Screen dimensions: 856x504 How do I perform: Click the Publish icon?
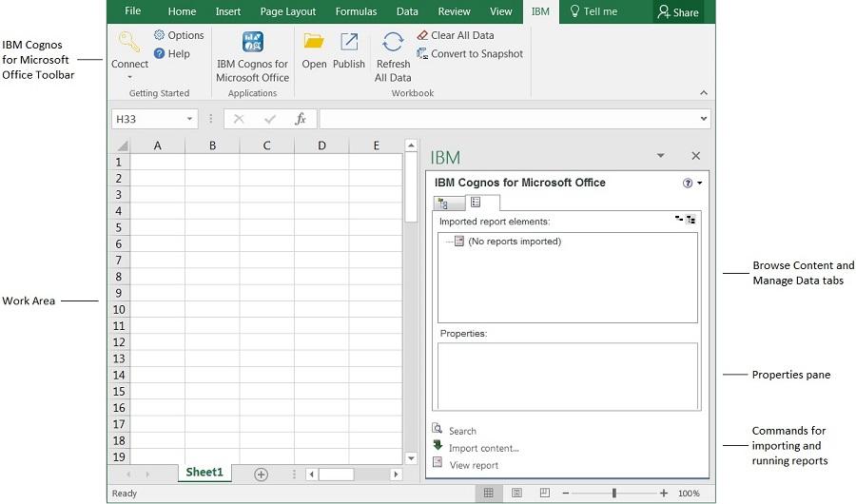pos(349,42)
